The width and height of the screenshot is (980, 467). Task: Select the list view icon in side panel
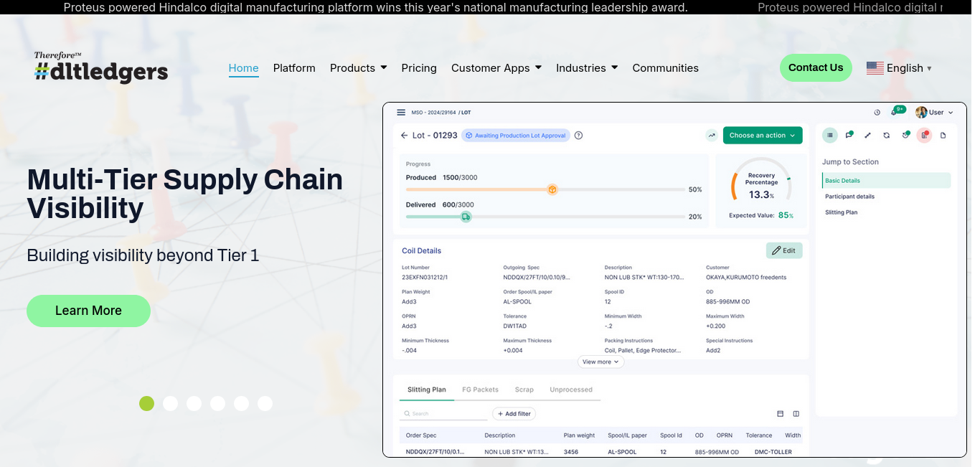(830, 135)
